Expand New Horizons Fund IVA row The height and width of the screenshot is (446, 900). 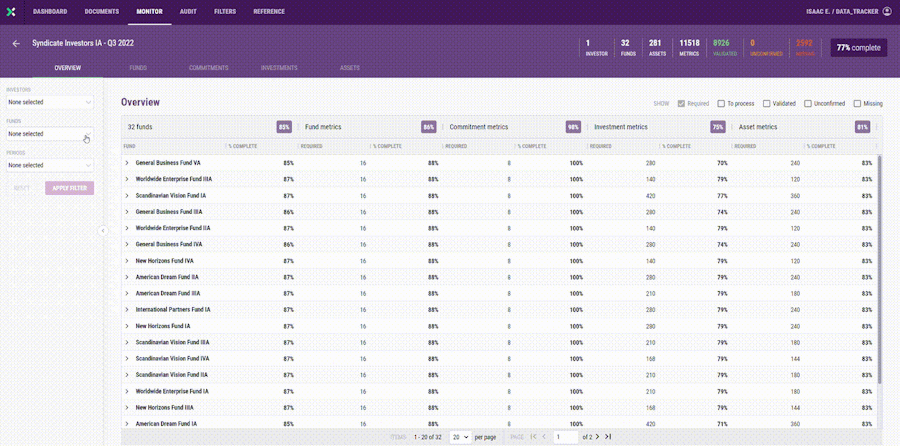pos(127,261)
